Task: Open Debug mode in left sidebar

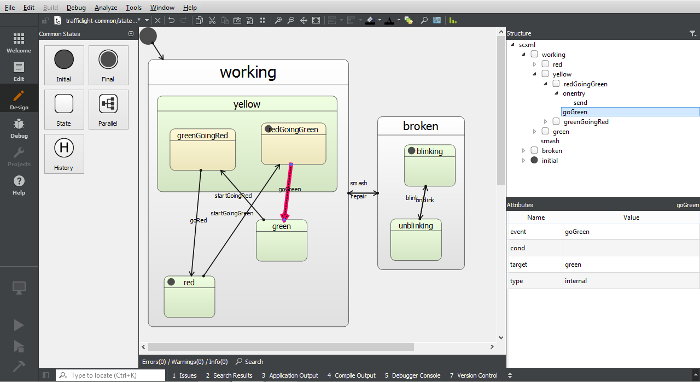Action: (x=19, y=129)
